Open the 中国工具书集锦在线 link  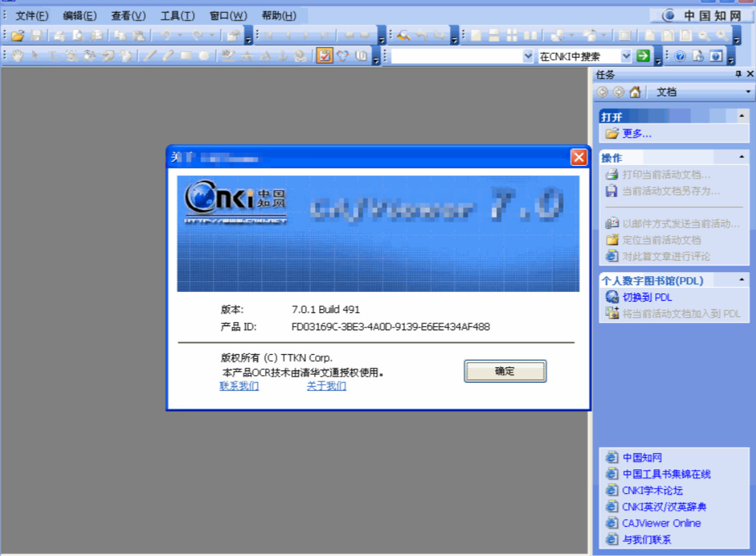tap(666, 474)
